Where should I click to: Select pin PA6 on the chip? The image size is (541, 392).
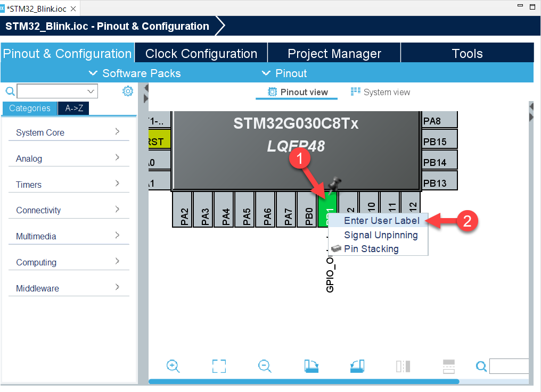tap(265, 210)
